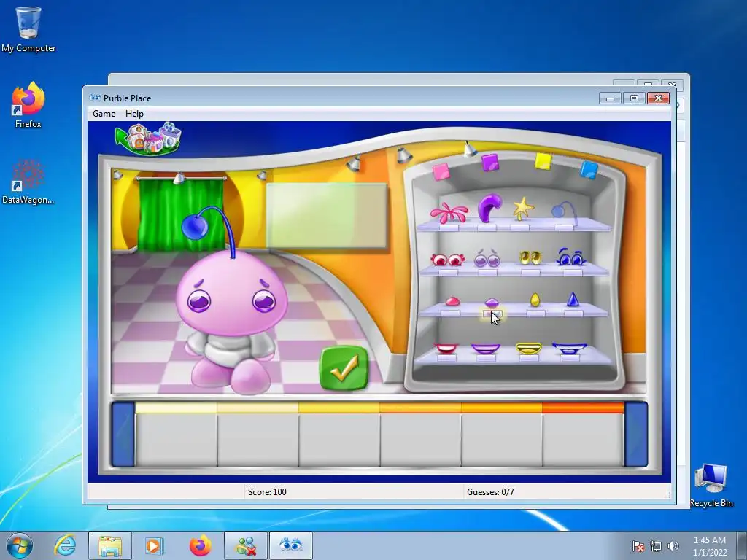Click the purple color block above shelves
Viewport: 747px width, 560px height.
490,163
